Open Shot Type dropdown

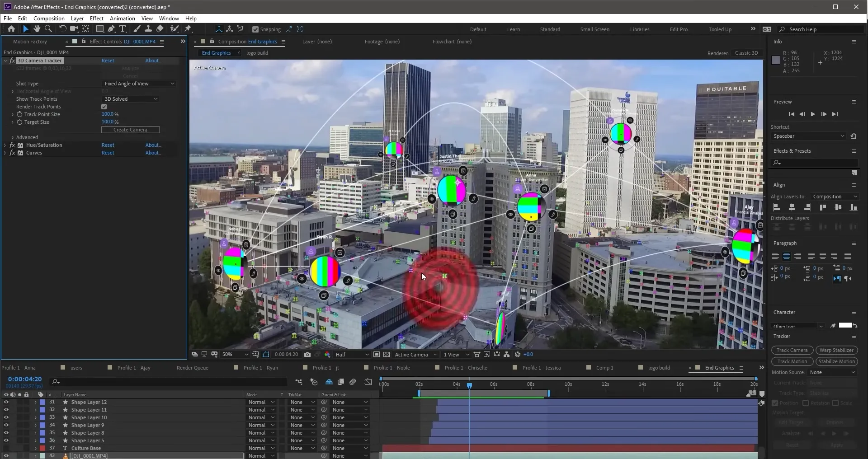pos(139,84)
